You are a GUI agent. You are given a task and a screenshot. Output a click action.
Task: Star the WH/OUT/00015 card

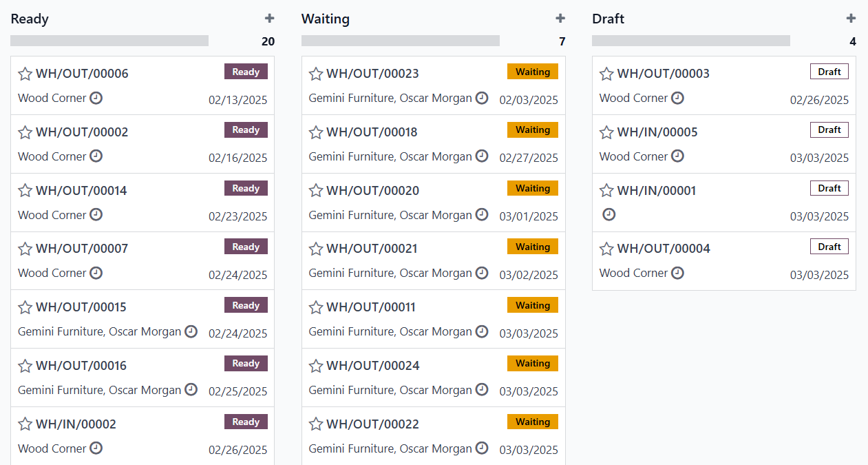point(25,307)
